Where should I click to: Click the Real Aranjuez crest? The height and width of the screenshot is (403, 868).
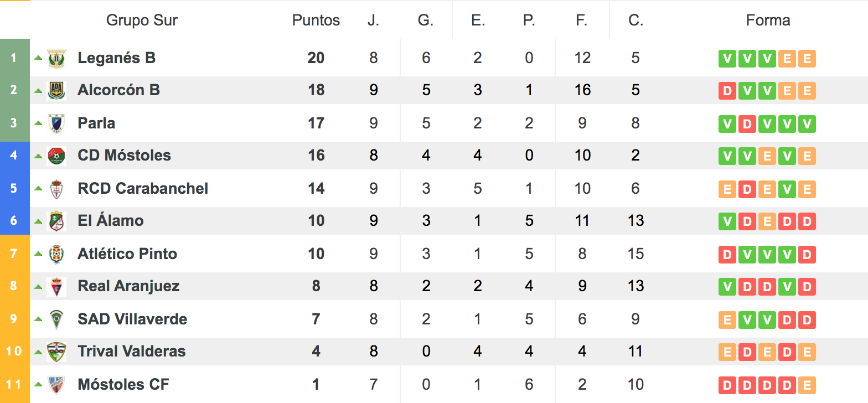(x=56, y=286)
